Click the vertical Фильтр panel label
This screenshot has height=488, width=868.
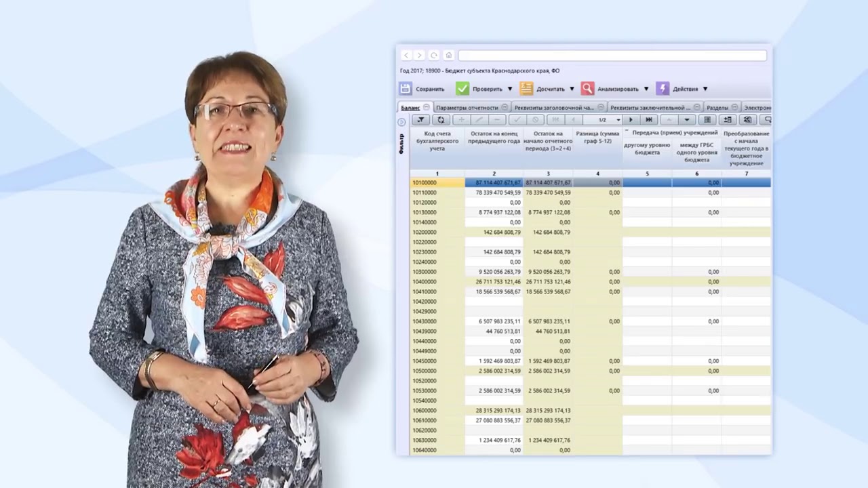pyautogui.click(x=401, y=144)
